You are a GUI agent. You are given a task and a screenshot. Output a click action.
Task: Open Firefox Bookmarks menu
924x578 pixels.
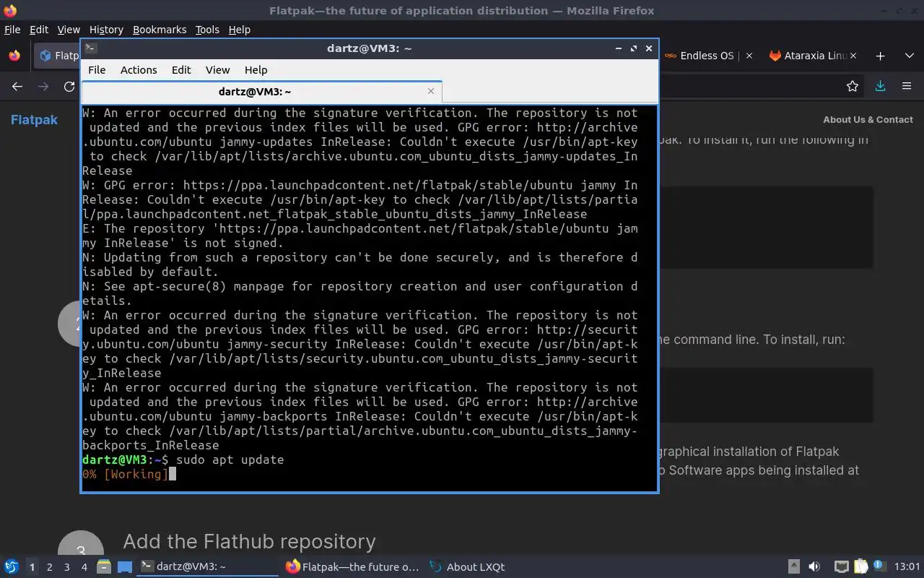pos(160,30)
